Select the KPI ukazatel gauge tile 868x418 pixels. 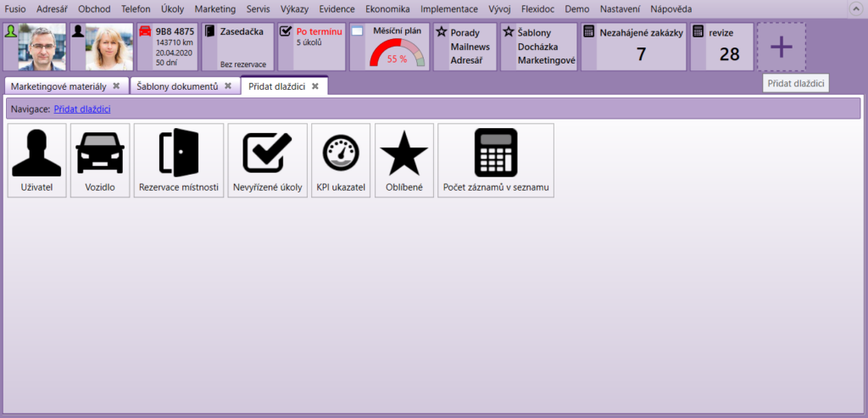[341, 160]
